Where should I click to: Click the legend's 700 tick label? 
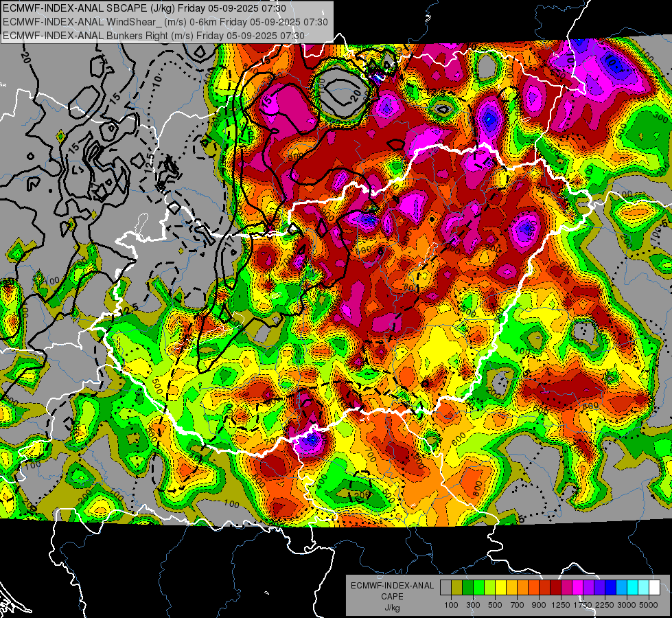pos(518,605)
